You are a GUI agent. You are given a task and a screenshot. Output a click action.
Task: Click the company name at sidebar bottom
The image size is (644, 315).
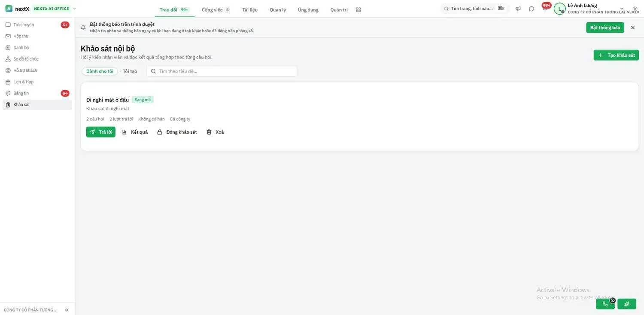pos(30,310)
